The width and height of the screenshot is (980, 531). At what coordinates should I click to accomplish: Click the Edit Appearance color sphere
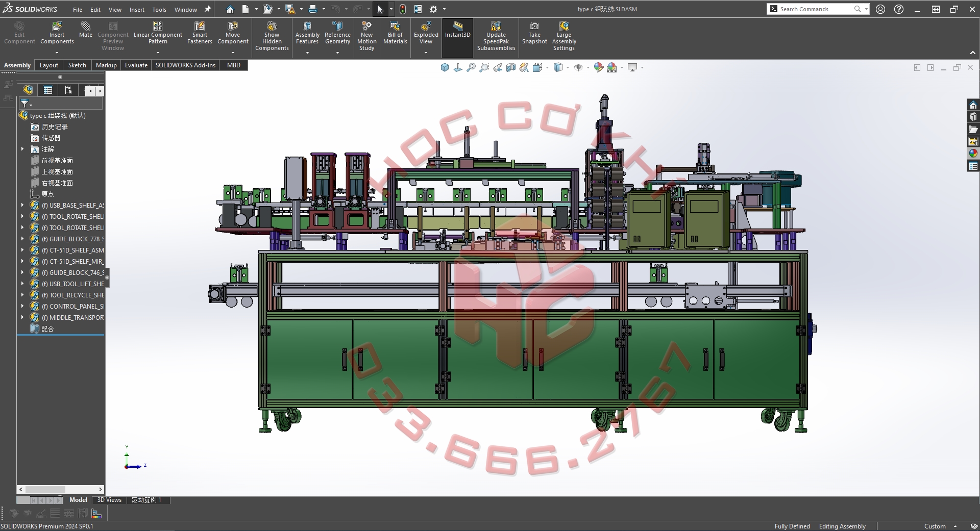point(599,67)
